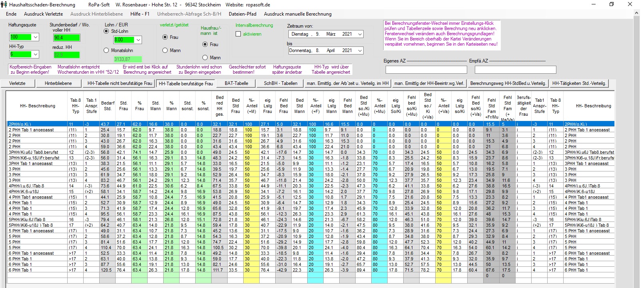Click the Haushaltsschaden app icon in title bar

point(4,4)
